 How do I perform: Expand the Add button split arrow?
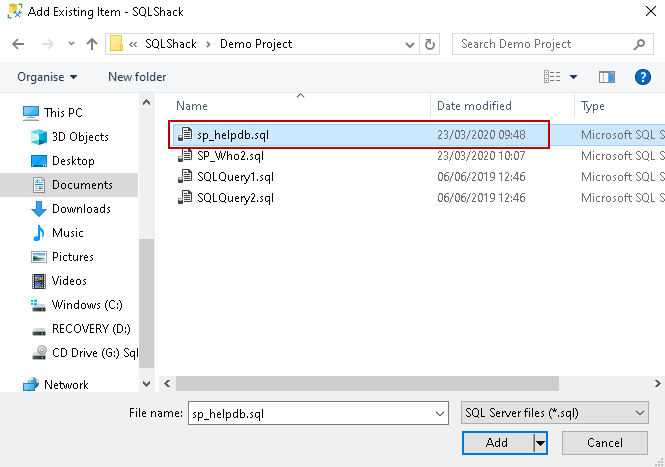click(x=541, y=442)
